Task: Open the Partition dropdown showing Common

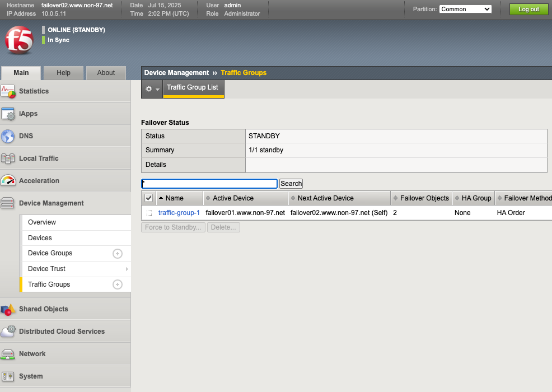Action: tap(465, 9)
